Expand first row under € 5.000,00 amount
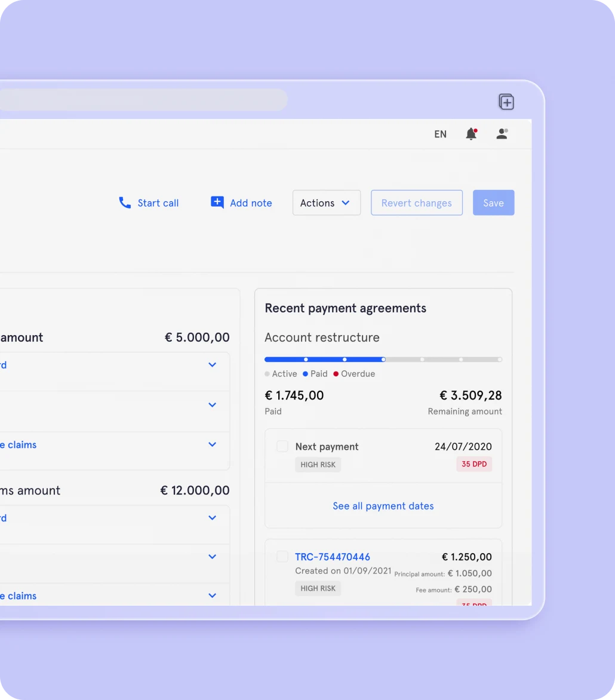This screenshot has width=615, height=700. (x=212, y=365)
